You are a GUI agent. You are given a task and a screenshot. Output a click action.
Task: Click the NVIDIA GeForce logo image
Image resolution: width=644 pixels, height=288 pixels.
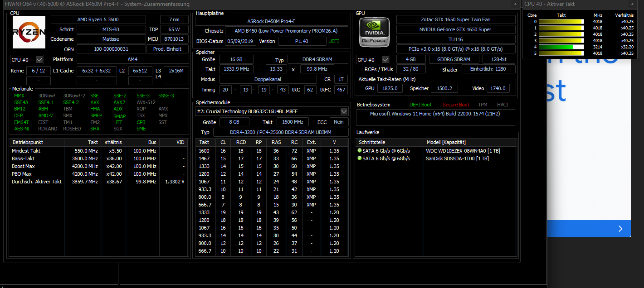click(x=374, y=32)
